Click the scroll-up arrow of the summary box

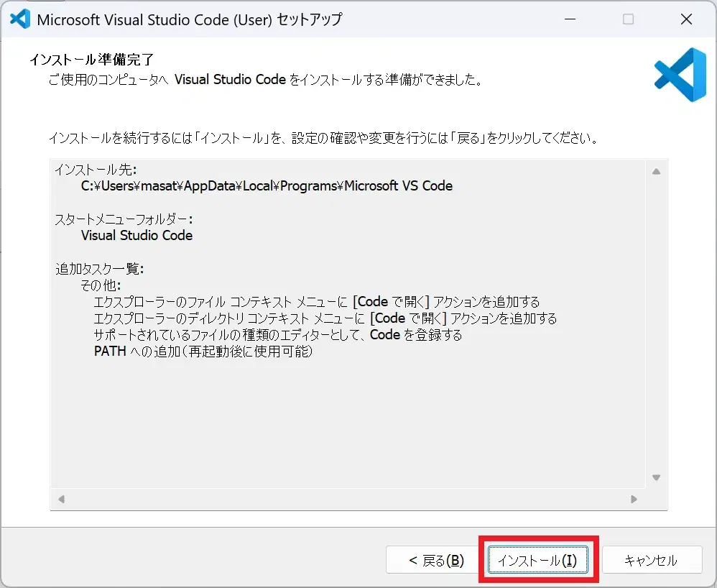coord(656,171)
